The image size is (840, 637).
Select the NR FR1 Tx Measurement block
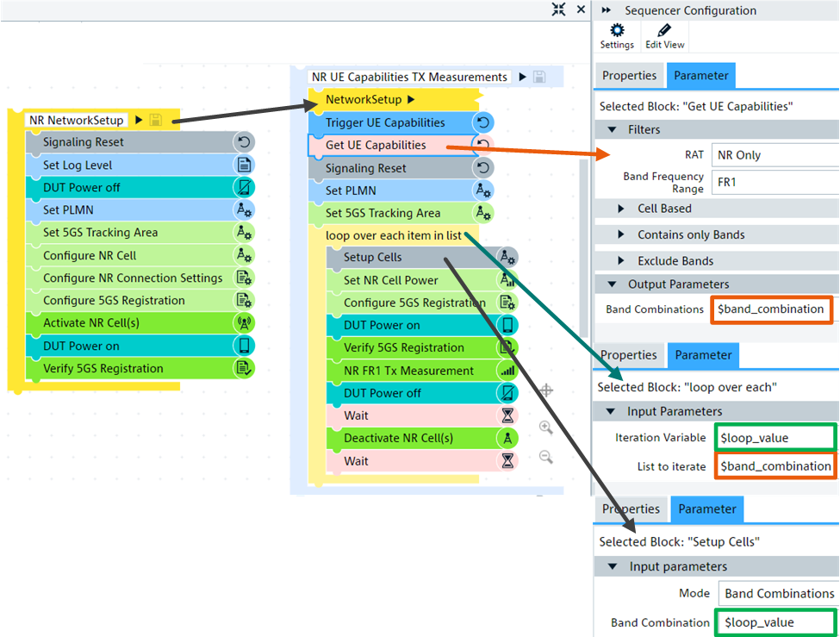[x=408, y=371]
